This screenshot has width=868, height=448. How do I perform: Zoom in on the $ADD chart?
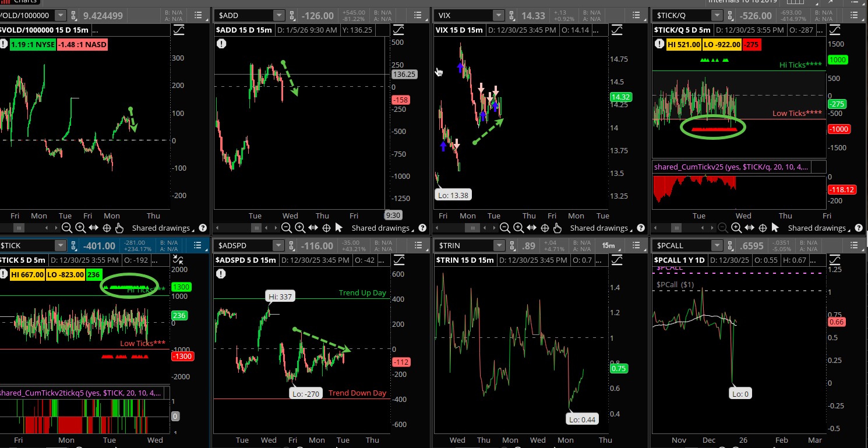click(x=299, y=228)
